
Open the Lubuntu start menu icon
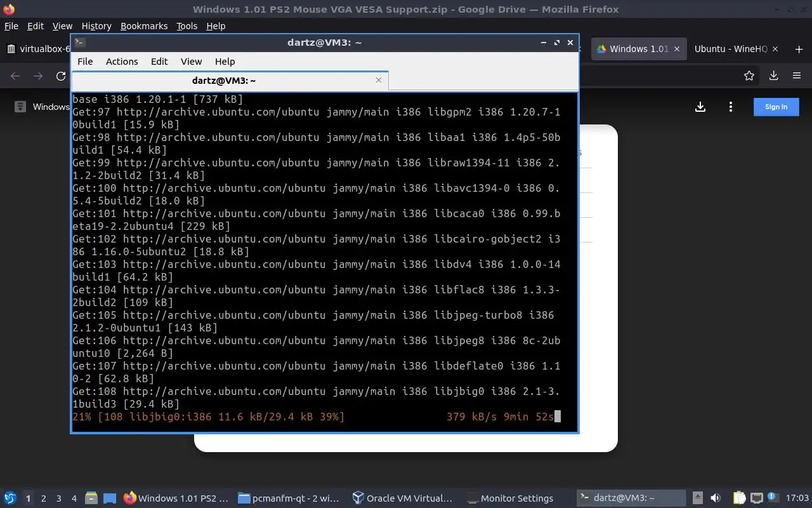coord(10,498)
